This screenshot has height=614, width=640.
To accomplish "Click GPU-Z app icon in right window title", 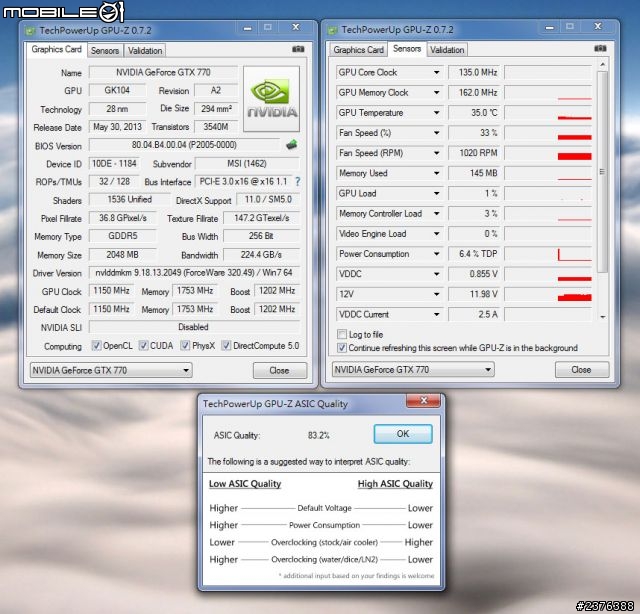I will [332, 30].
